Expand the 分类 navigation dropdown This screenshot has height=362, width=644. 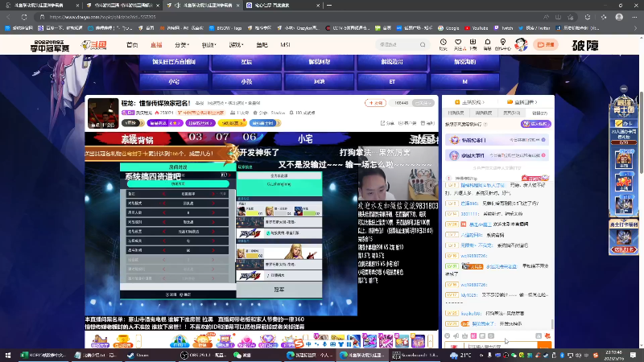click(182, 45)
